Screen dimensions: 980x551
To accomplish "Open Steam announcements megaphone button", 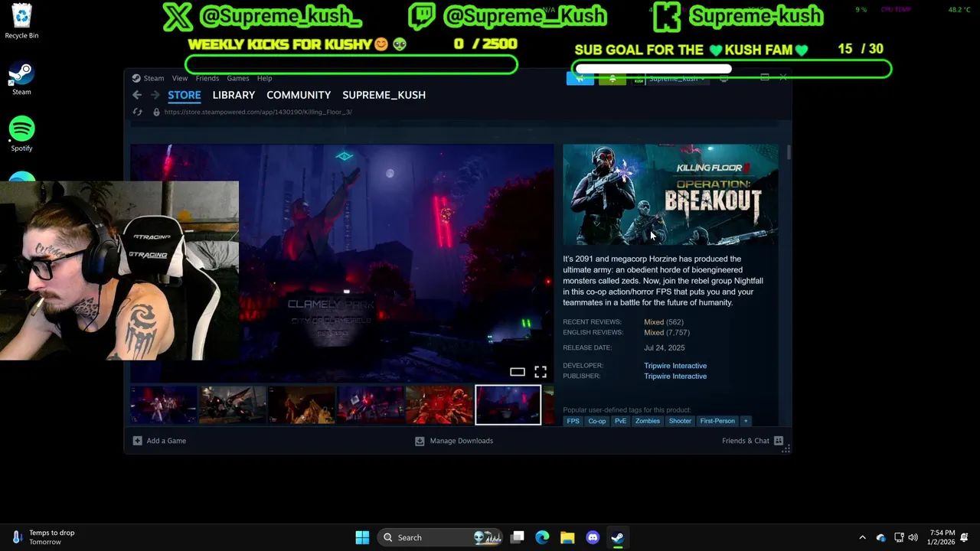I will point(580,78).
